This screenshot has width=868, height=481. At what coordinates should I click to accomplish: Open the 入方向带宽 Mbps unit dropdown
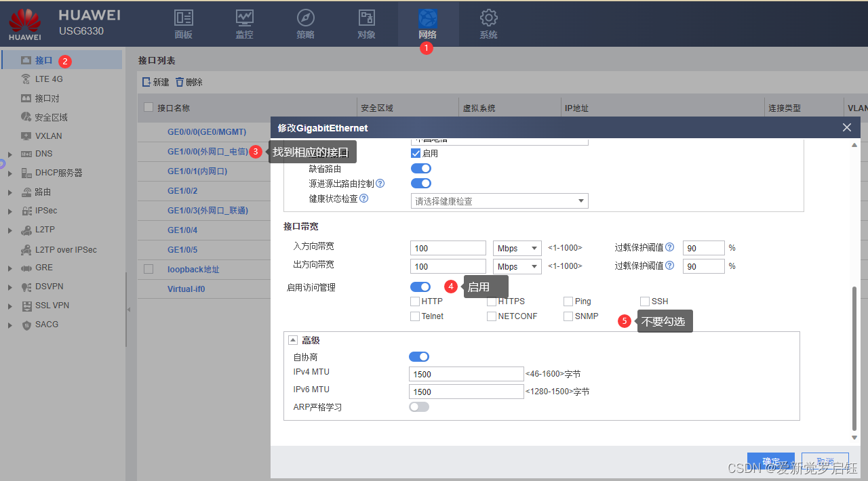(517, 248)
